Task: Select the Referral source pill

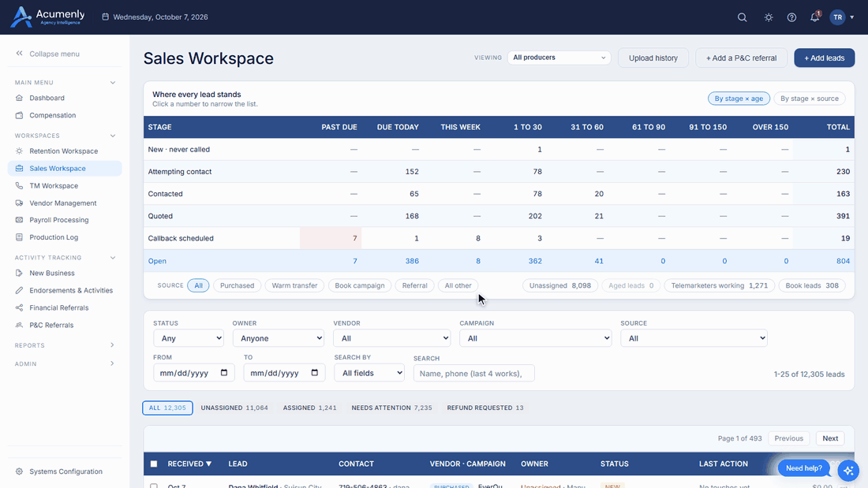Action: [x=414, y=285]
